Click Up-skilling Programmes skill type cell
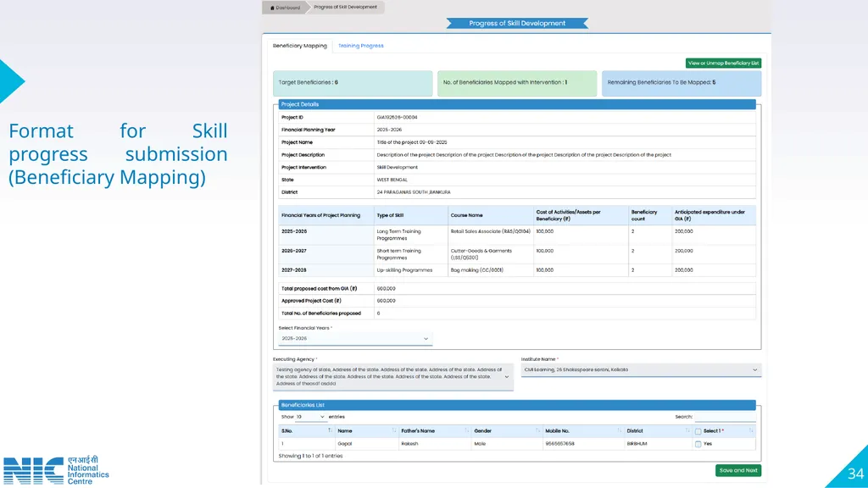The height and width of the screenshot is (488, 868). pyautogui.click(x=411, y=270)
